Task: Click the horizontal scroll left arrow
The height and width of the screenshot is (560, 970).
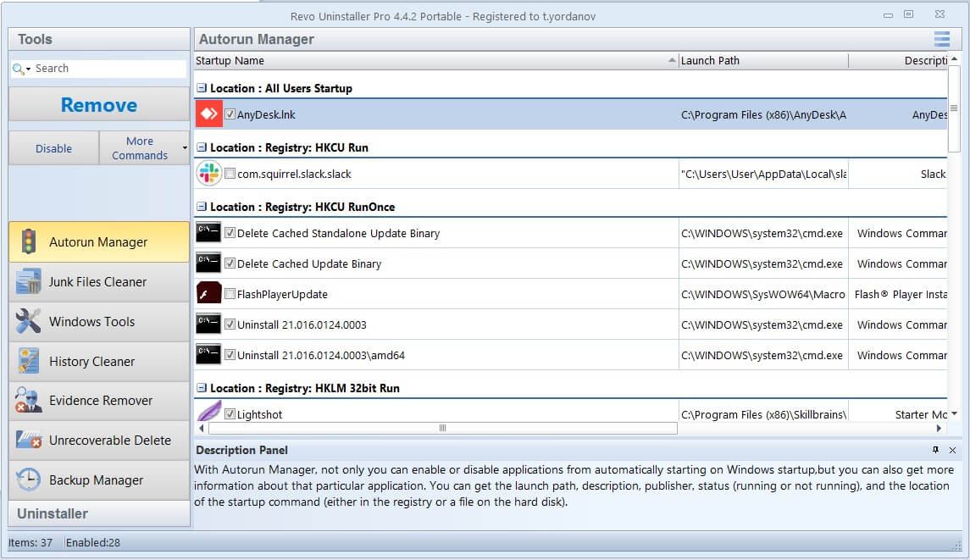Action: tap(202, 428)
